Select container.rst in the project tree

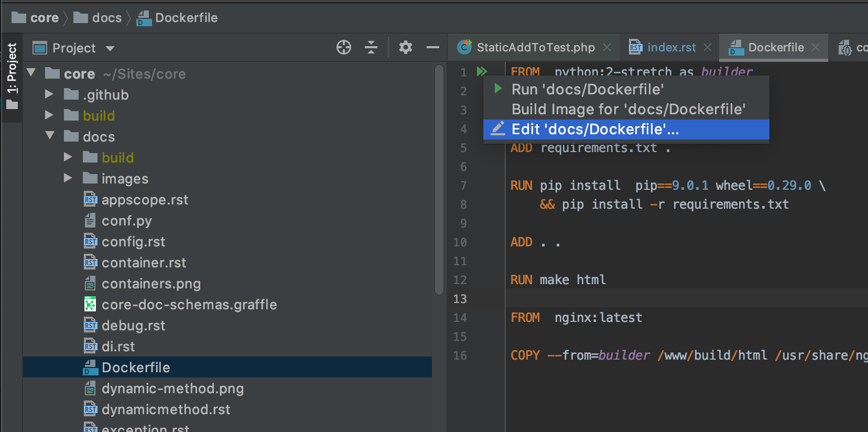coord(144,263)
